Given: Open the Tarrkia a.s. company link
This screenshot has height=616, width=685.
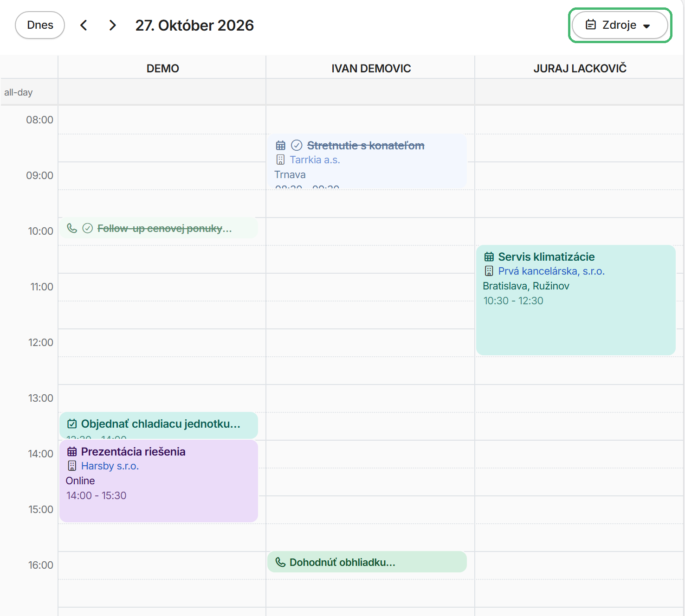Looking at the screenshot, I should click(x=315, y=160).
